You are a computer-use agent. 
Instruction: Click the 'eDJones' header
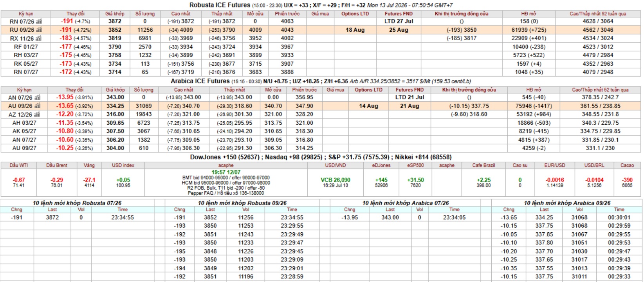coord(381,165)
